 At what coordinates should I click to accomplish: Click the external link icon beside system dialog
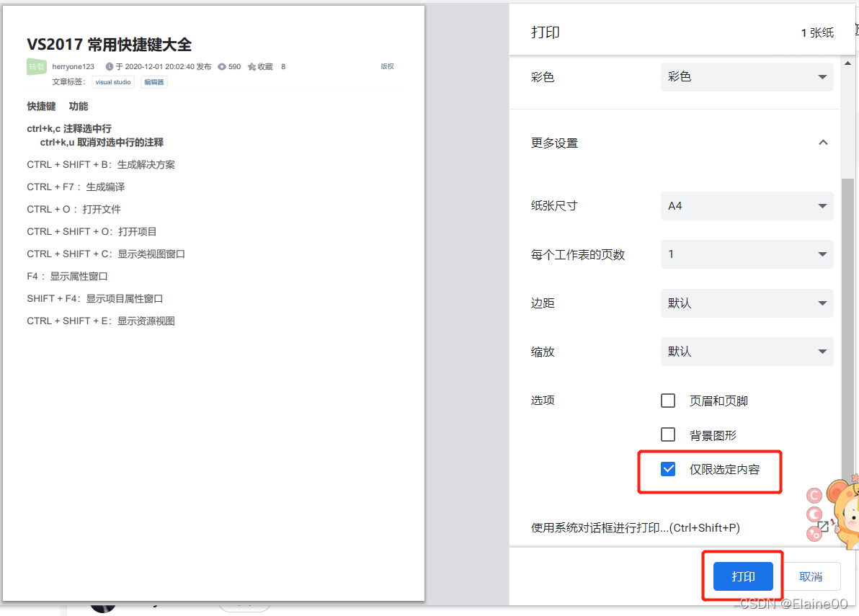823,527
